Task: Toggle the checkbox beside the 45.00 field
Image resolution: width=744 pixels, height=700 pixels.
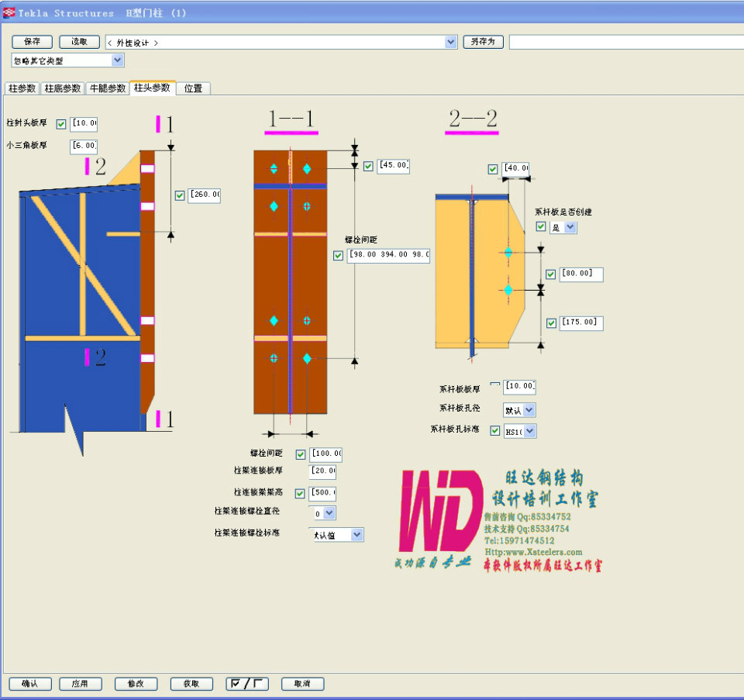Action: tap(368, 166)
